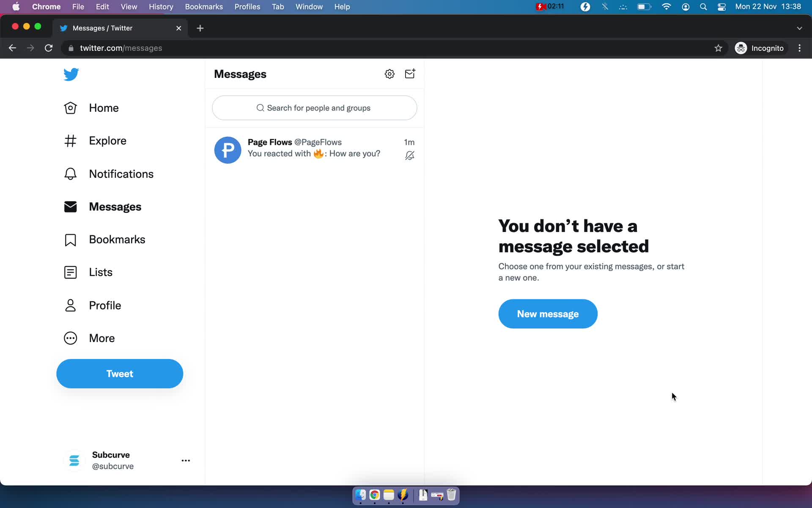This screenshot has height=508, width=812.
Task: Open Lists from sidebar
Action: [x=88, y=272]
